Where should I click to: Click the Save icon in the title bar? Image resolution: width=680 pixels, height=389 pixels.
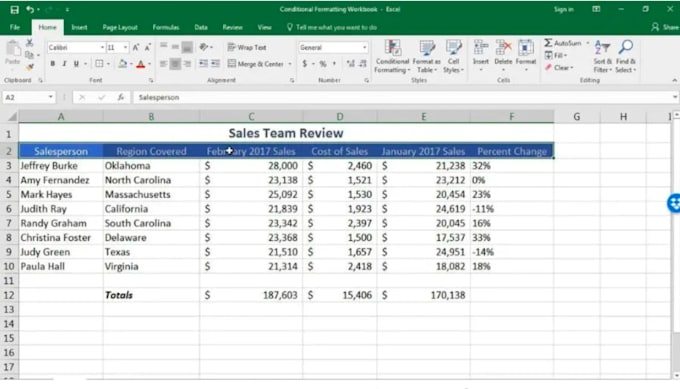[x=14, y=10]
